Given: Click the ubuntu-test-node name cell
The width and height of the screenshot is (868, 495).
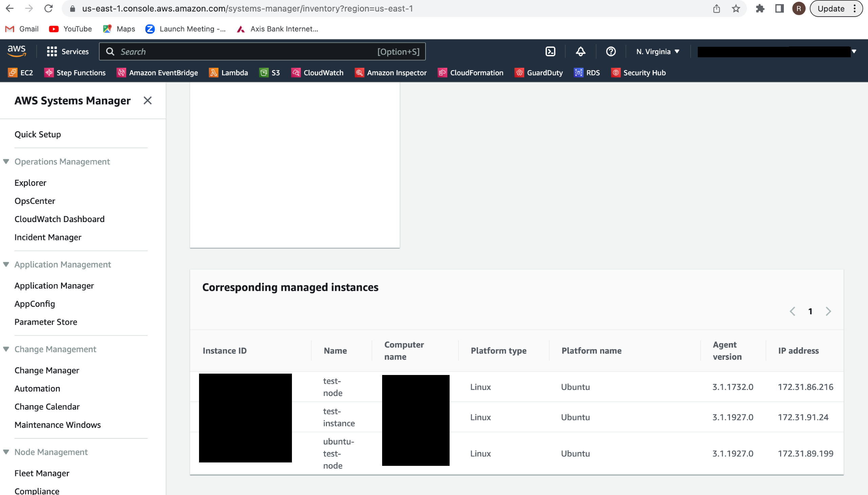Looking at the screenshot, I should click(339, 454).
